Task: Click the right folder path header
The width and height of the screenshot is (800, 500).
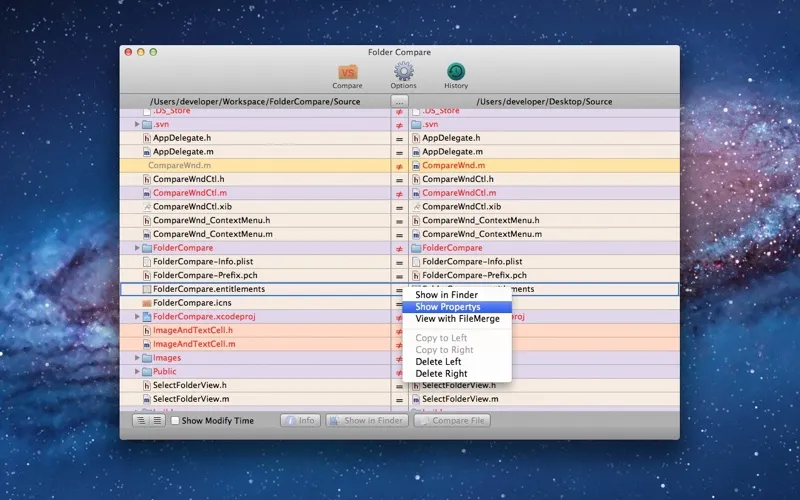Action: 544,102
